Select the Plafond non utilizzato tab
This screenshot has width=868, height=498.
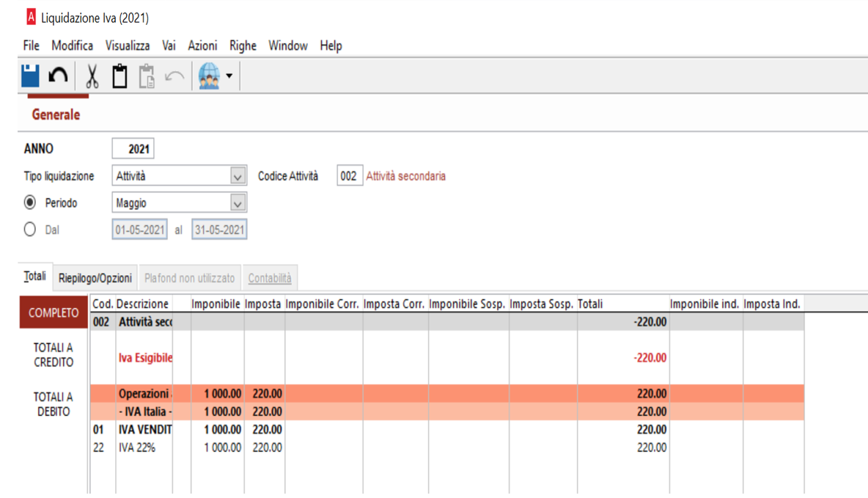(189, 278)
